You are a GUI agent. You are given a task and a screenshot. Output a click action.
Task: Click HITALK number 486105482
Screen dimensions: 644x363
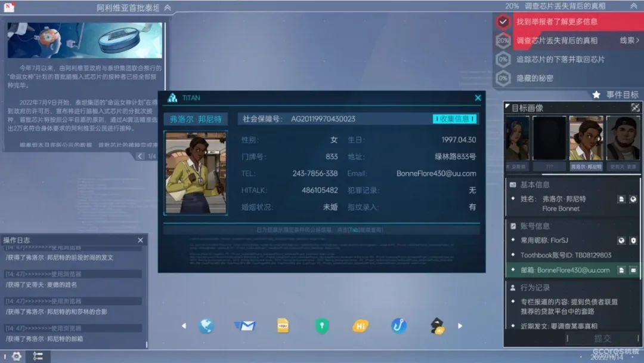[320, 190]
